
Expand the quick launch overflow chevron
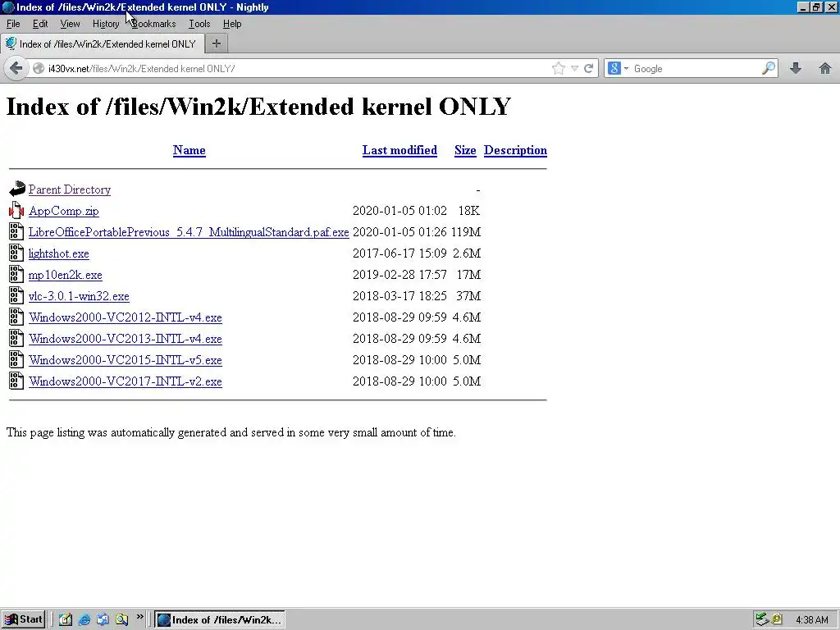click(139, 617)
